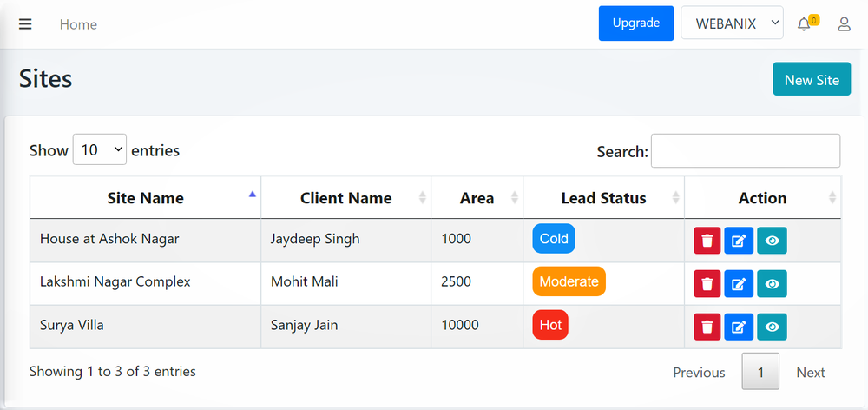Screen dimensions: 868x410
Task: Edit the House at Ashok Nagar site
Action: pos(739,241)
